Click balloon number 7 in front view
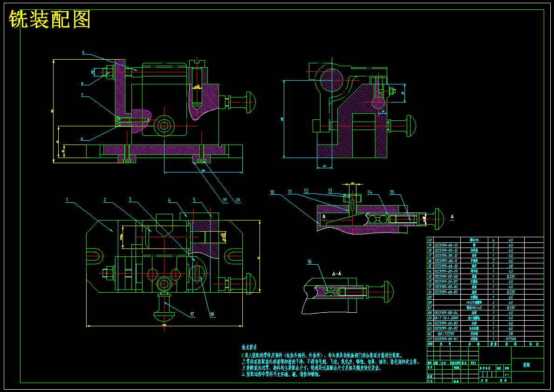Screen dimensions: 554x392 pos(82,95)
